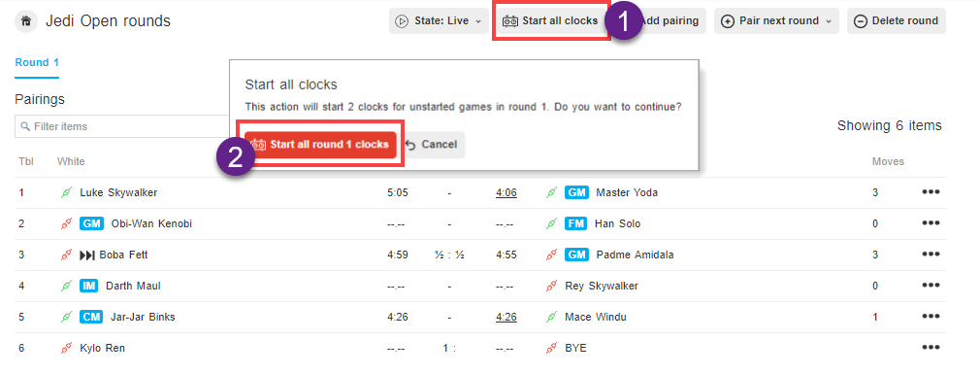Open the three-dots menu for Luke Skywalker's pairing
The height and width of the screenshot is (374, 980).
(930, 192)
